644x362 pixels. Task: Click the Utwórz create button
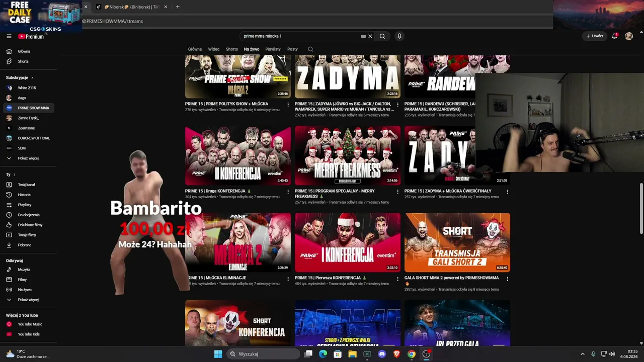click(x=595, y=36)
